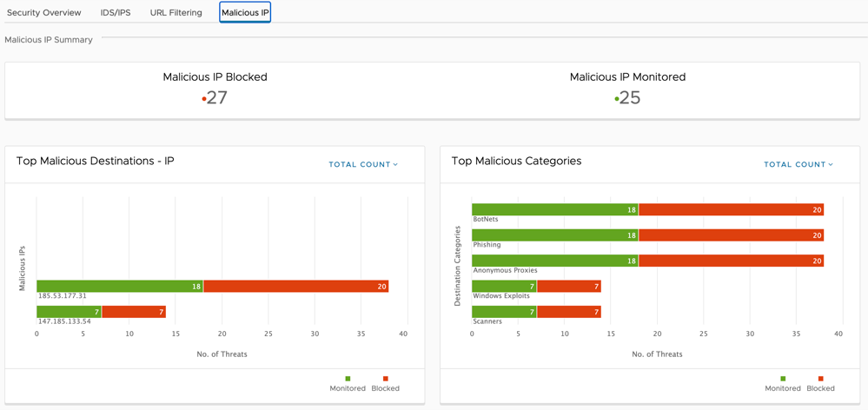Open TOTAL COUNT dropdown for Malicious Categories
The width and height of the screenshot is (868, 410).
pyautogui.click(x=798, y=164)
